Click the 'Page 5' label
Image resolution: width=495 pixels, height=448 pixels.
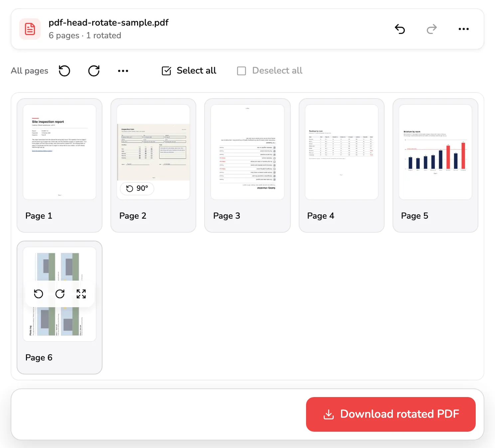click(x=414, y=216)
